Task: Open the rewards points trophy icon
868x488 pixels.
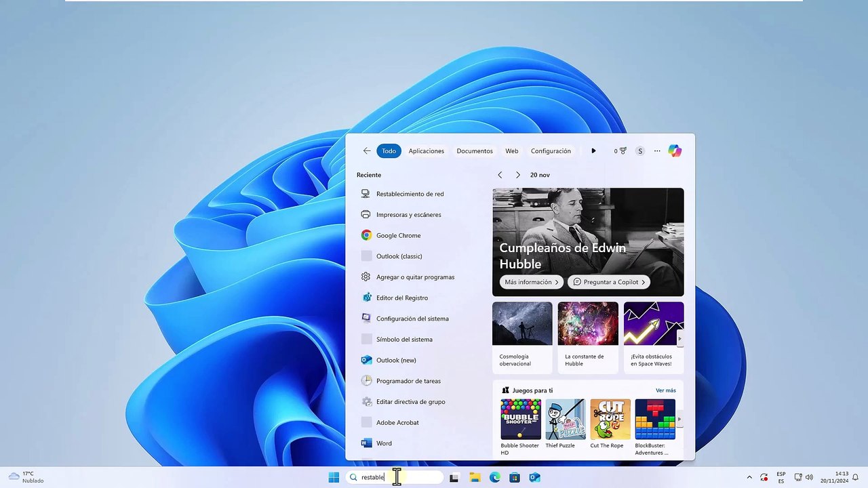Action: coord(620,151)
